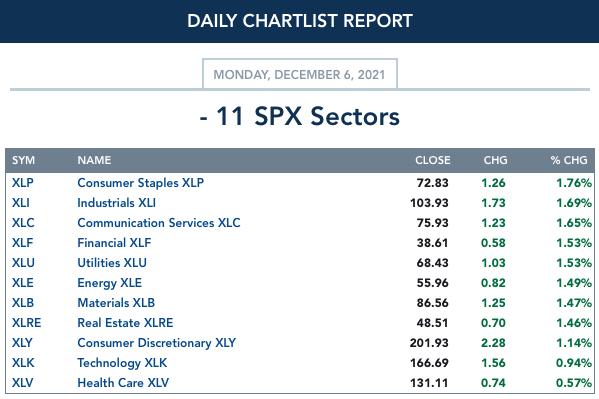Open the XLF symbol link
Viewport: 599px width, 399px height.
pyautogui.click(x=23, y=243)
